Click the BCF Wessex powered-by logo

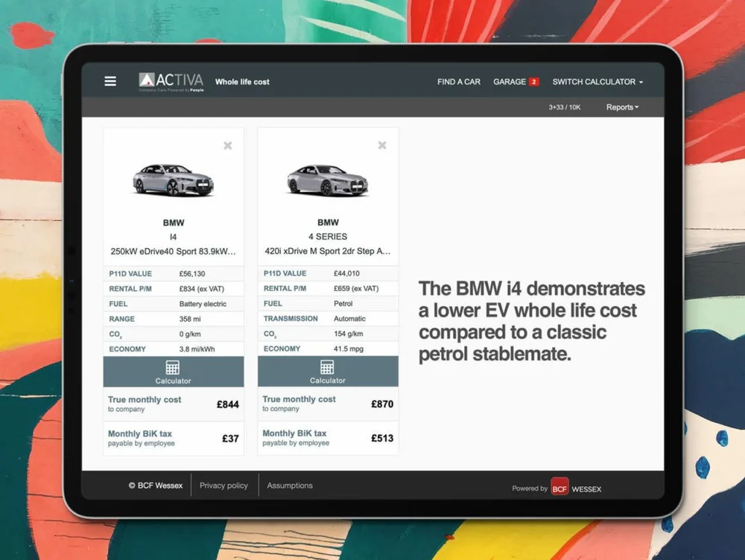[576, 487]
